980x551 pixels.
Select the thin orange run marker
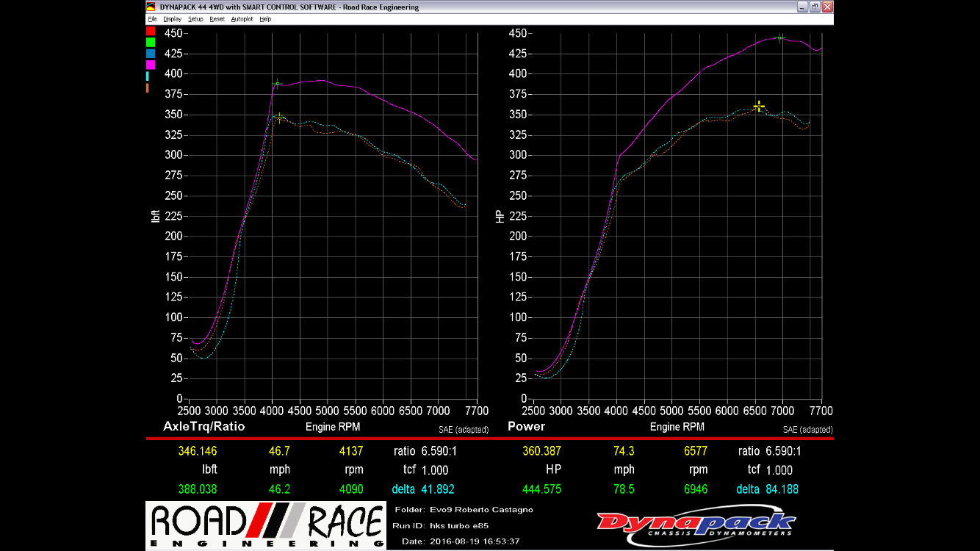click(x=148, y=87)
